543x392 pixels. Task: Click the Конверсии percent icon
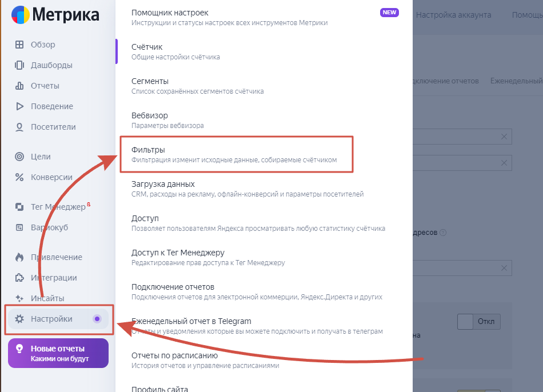pyautogui.click(x=19, y=177)
